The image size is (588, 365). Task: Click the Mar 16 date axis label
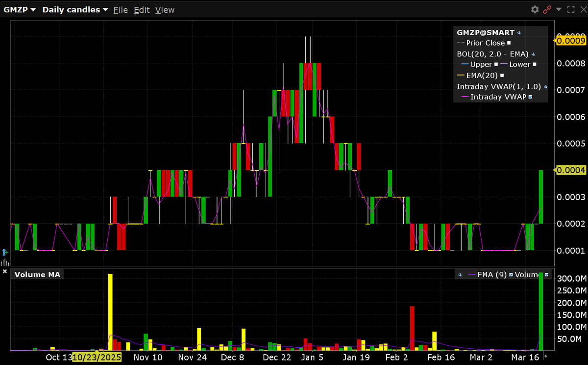525,357
